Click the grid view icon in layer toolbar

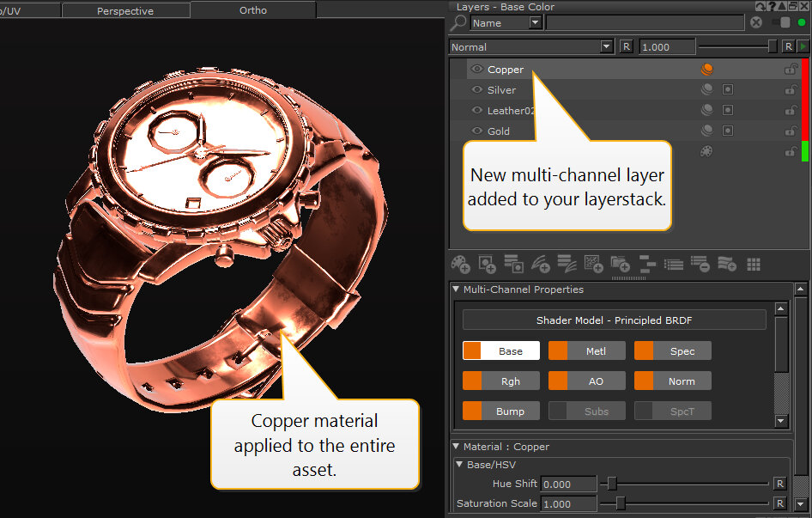coord(754,265)
